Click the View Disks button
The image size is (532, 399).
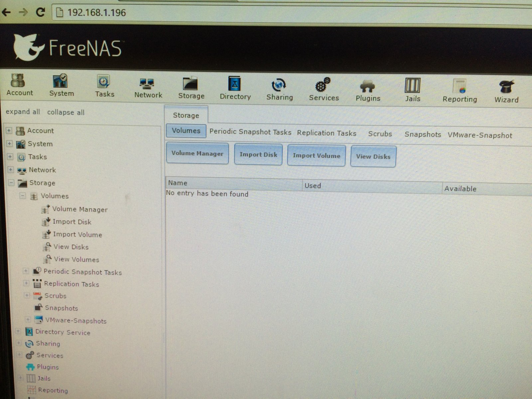coord(373,156)
